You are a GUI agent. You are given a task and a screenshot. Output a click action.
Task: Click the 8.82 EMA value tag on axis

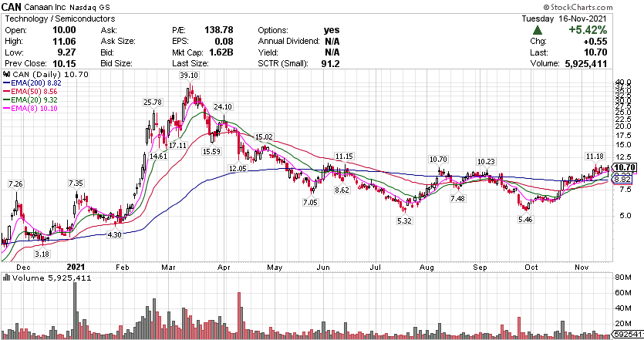tap(623, 180)
